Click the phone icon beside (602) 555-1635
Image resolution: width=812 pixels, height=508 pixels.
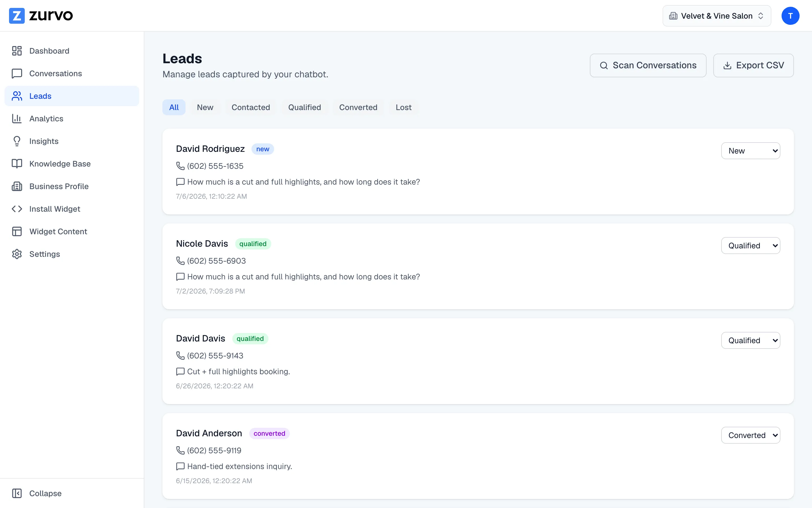point(180,166)
